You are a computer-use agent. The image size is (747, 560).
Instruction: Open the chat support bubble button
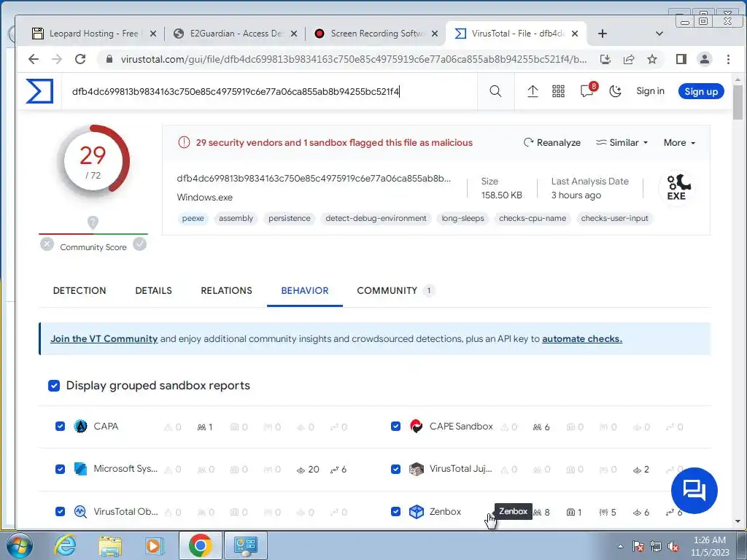pos(694,490)
